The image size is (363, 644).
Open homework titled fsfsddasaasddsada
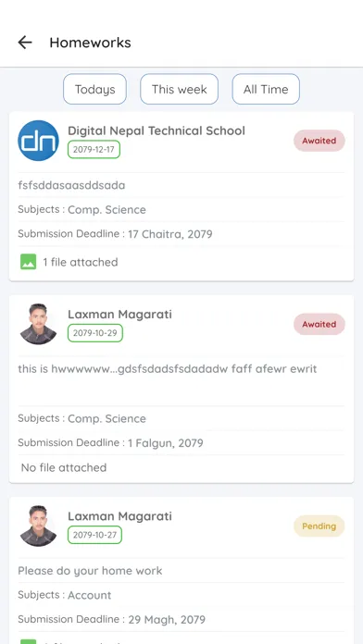point(71,185)
